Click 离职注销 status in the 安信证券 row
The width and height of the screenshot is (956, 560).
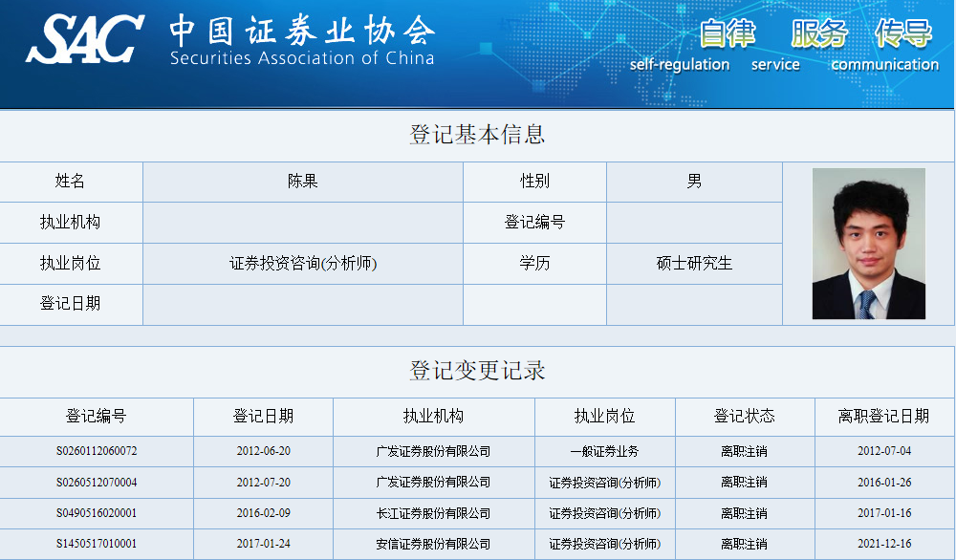pos(745,544)
